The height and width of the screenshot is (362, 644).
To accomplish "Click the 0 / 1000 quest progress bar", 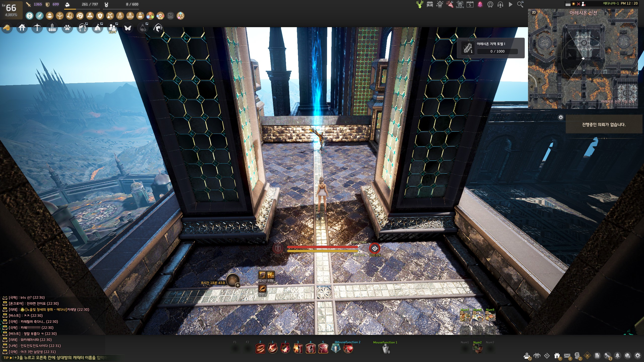I will tap(497, 51).
